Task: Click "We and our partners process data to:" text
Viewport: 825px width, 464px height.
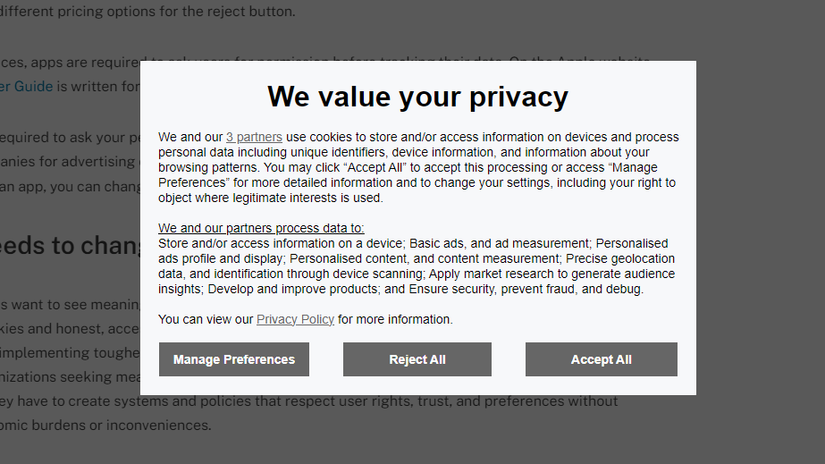Action: (x=261, y=229)
